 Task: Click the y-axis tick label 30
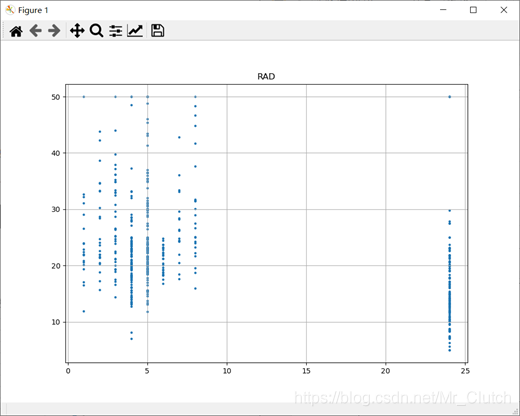(x=56, y=210)
